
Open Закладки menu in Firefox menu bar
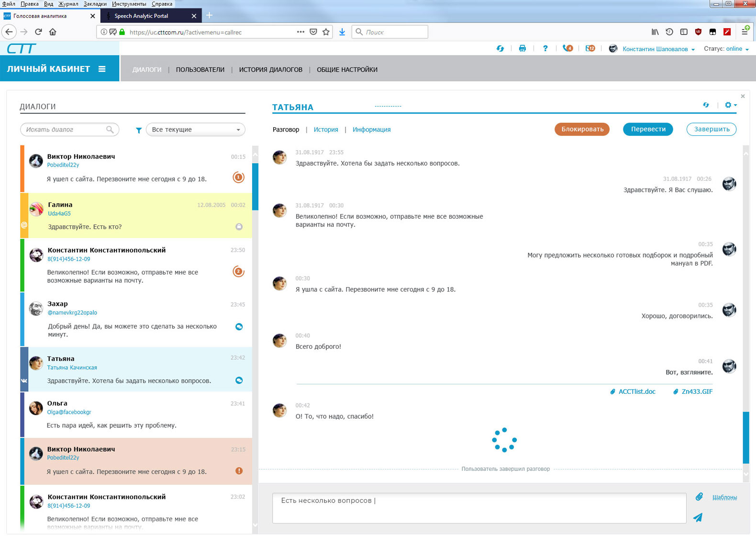(x=95, y=4)
